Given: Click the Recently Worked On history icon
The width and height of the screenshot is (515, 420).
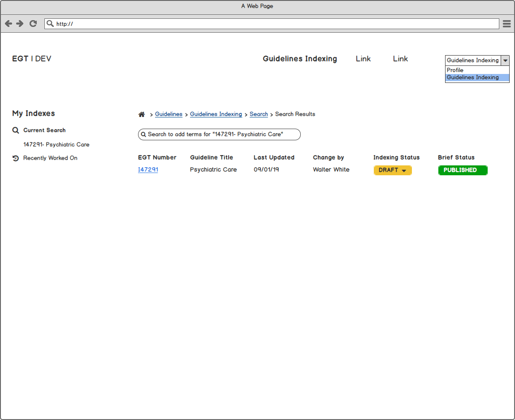Looking at the screenshot, I should (16, 158).
